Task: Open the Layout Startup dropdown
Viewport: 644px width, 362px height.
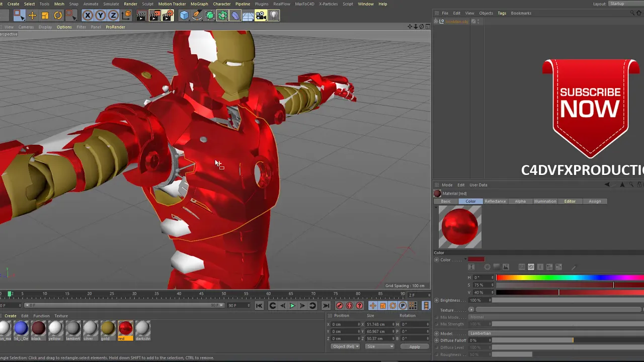Action: [626, 4]
